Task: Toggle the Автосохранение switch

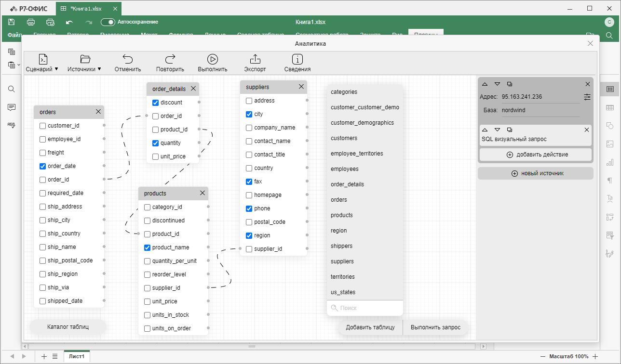Action: click(x=108, y=22)
